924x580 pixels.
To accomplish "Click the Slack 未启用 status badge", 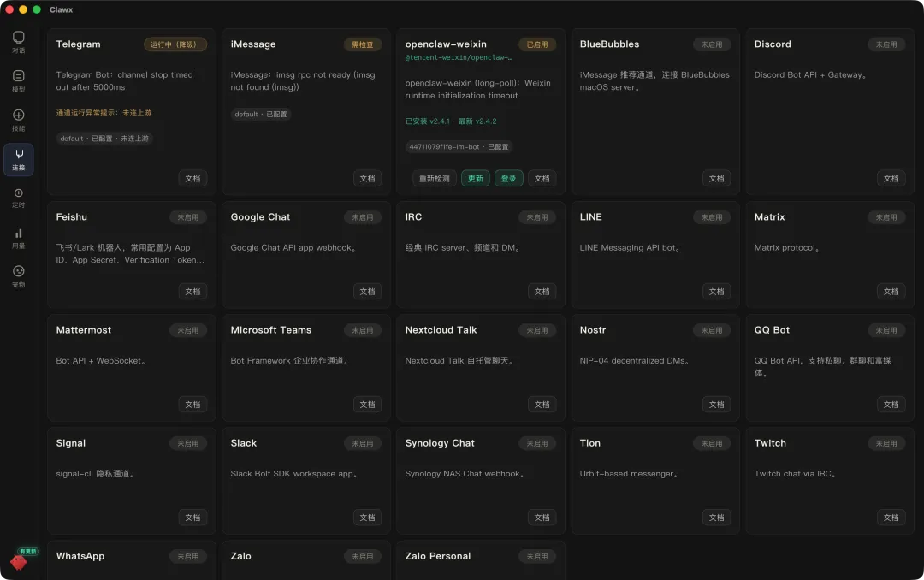I will tap(363, 443).
